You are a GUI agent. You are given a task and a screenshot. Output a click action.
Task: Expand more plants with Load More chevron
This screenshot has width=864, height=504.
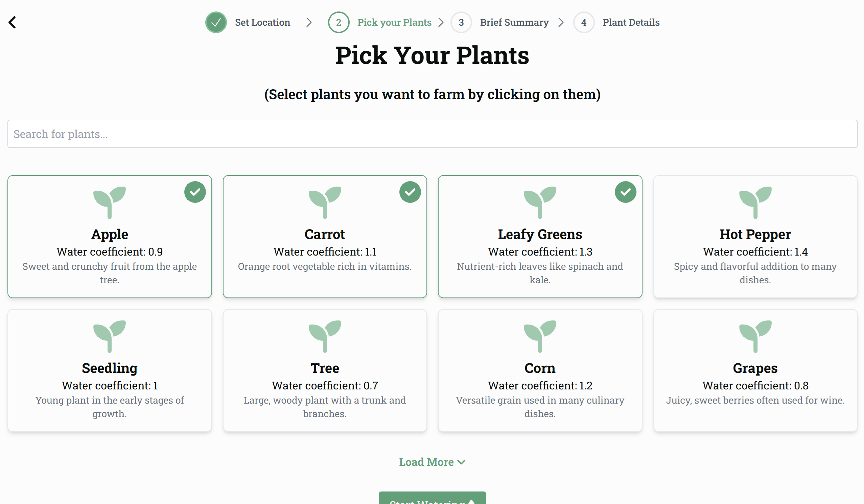pyautogui.click(x=462, y=462)
